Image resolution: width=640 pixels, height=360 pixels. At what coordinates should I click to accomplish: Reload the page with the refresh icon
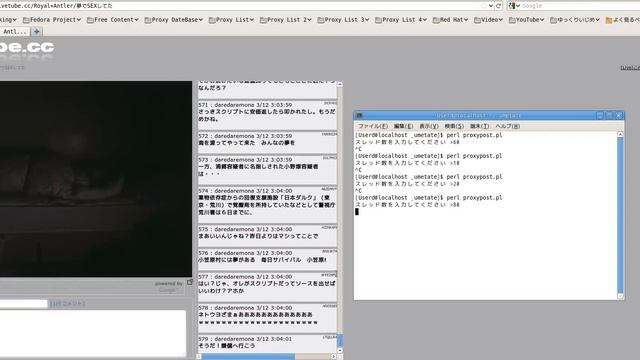coord(498,6)
